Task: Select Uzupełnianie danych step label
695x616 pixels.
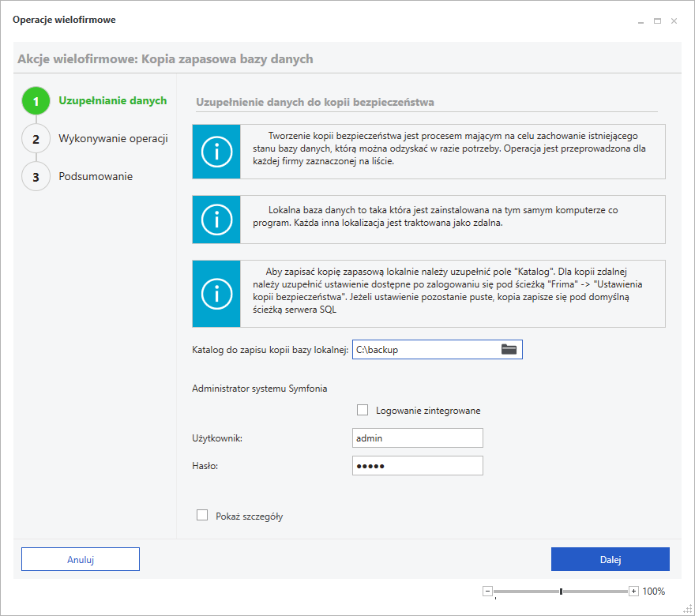Action: 112,100
